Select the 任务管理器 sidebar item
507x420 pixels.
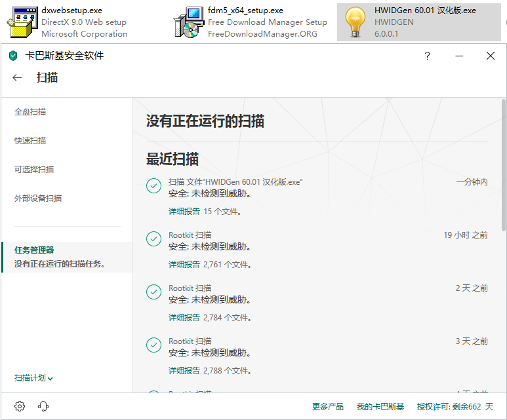[67, 257]
